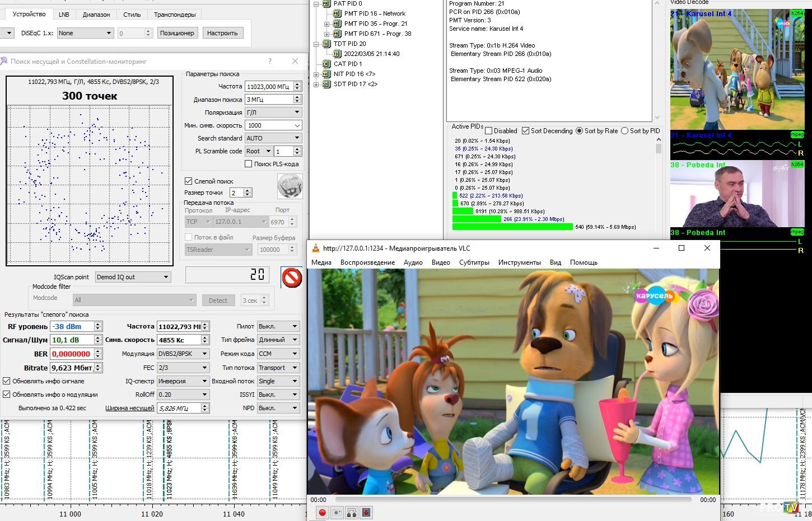Expand the NIT PID 16 tree node
Image resolution: width=812 pixels, height=521 pixels.
click(316, 74)
